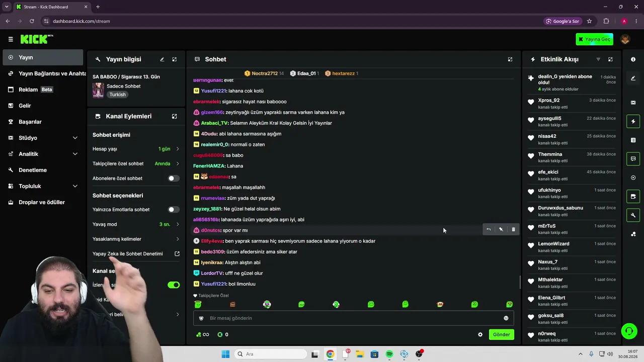This screenshot has height=362, width=644.
Task: Toggle the channel actions rail icon
Action: click(x=633, y=197)
